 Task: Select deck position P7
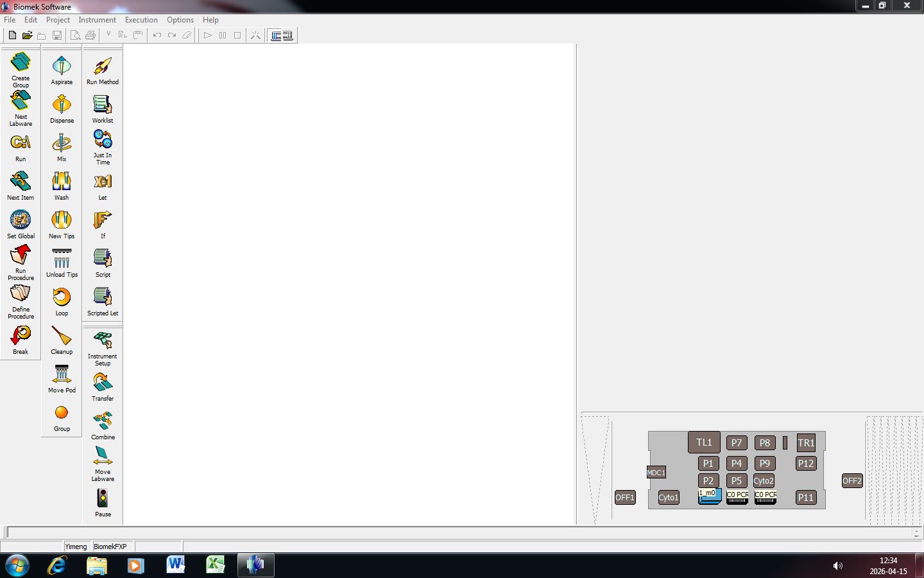pos(737,442)
